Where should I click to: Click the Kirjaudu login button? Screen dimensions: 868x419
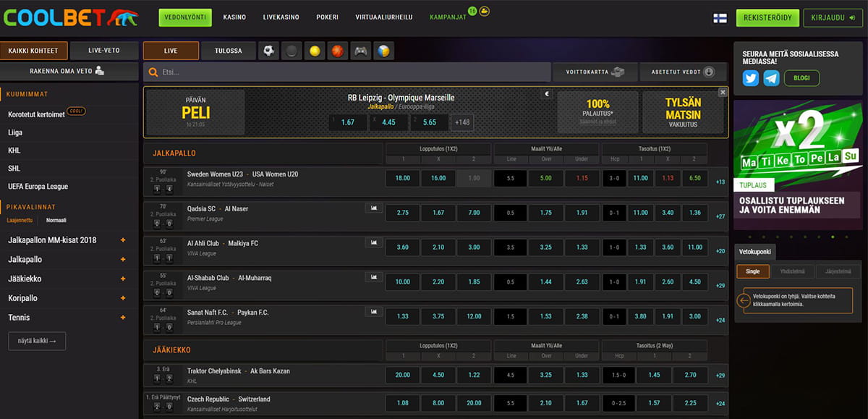[x=833, y=18]
